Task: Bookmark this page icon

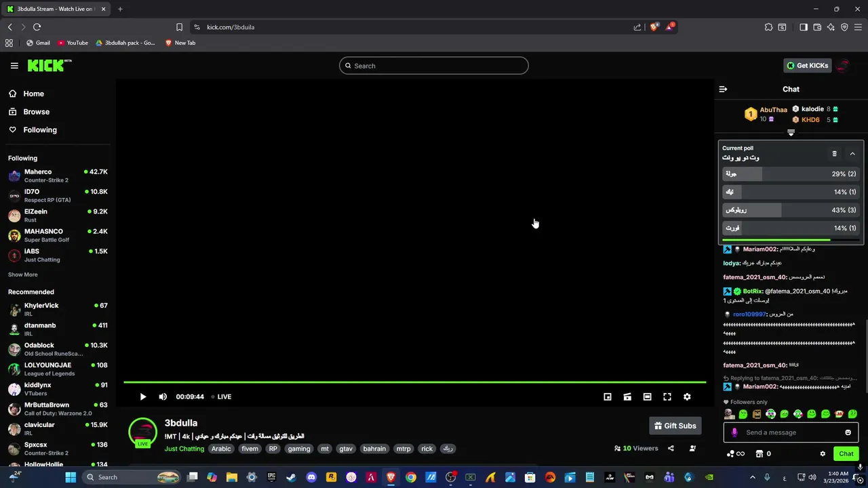Action: pos(179,27)
